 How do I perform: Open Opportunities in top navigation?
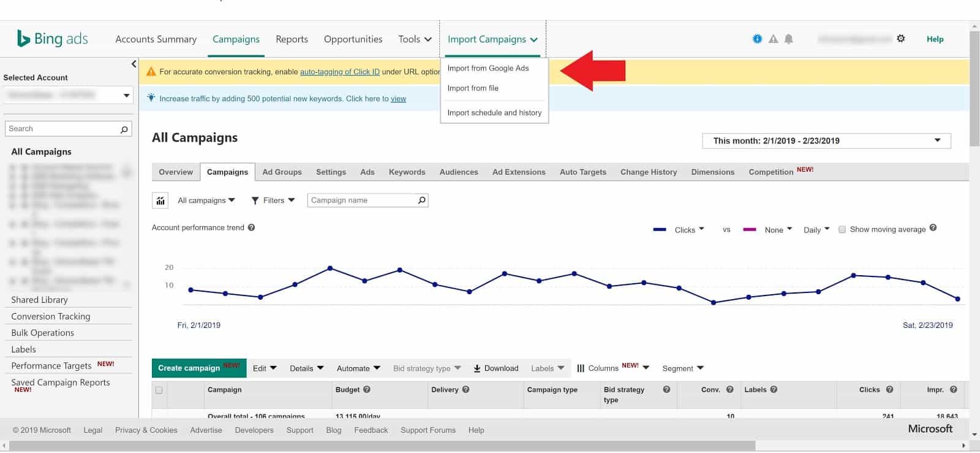pos(353,39)
